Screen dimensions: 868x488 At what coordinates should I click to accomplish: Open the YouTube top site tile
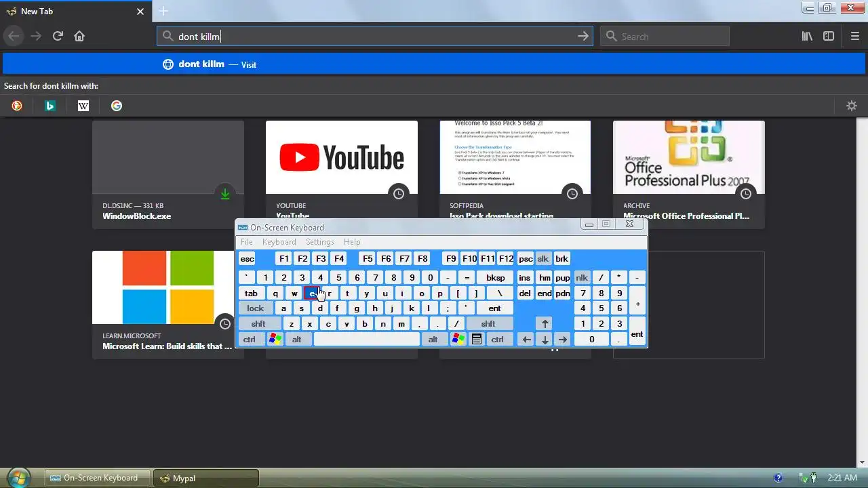(x=342, y=174)
